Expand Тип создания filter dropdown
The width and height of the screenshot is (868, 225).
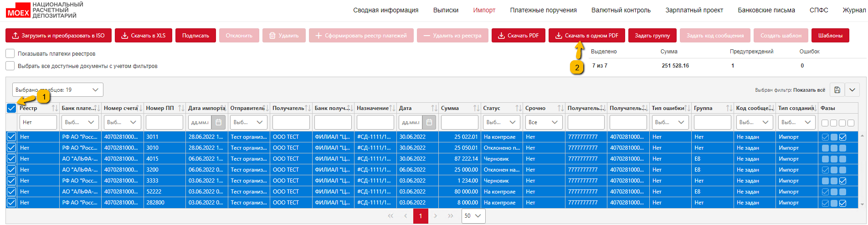coord(797,122)
